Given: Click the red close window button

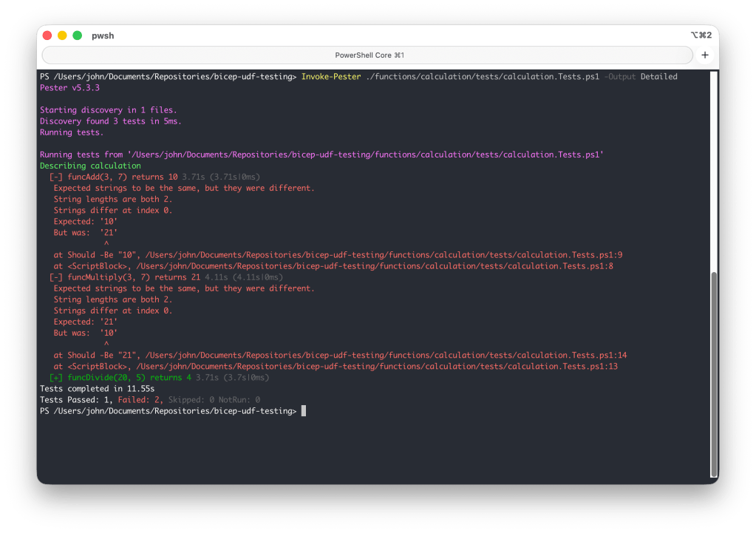Looking at the screenshot, I should [47, 35].
